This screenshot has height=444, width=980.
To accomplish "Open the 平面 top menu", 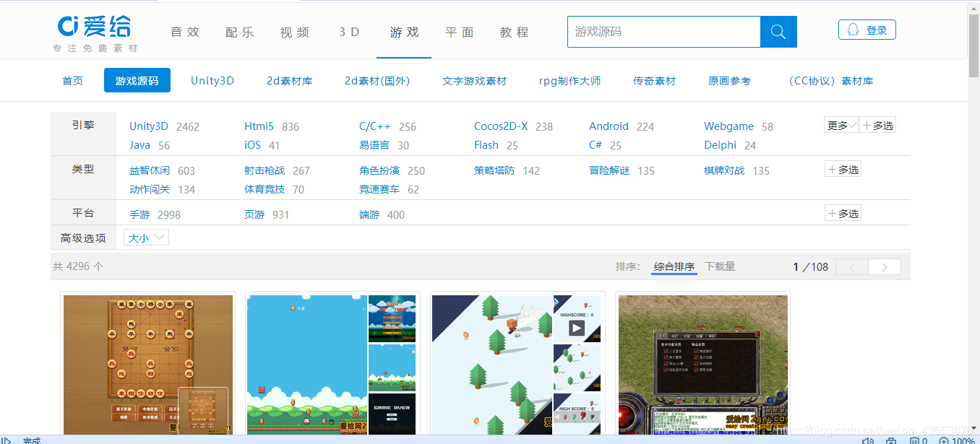I will (459, 32).
